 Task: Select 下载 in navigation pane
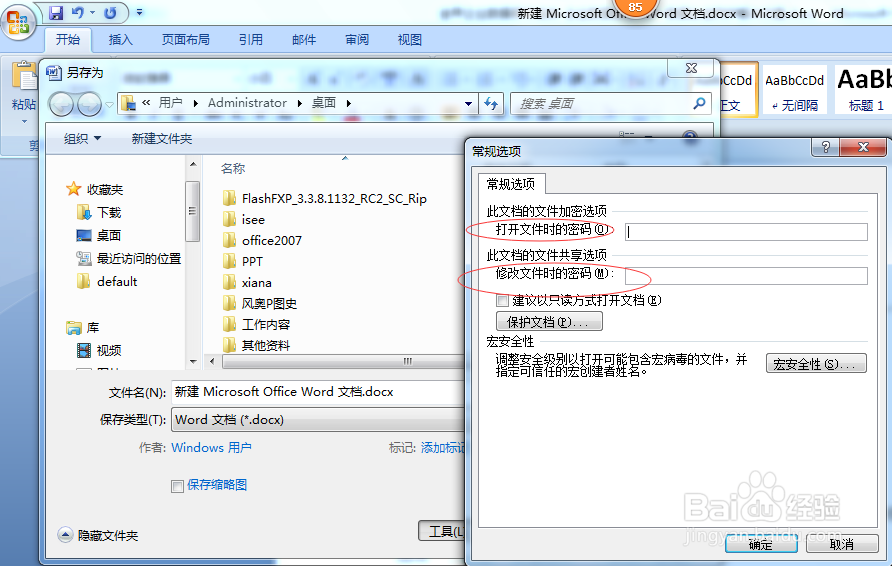point(109,212)
